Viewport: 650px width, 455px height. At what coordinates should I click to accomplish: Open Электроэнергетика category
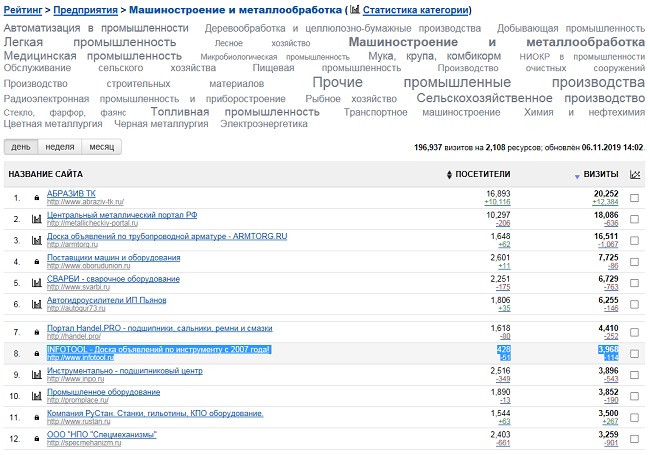(x=264, y=124)
